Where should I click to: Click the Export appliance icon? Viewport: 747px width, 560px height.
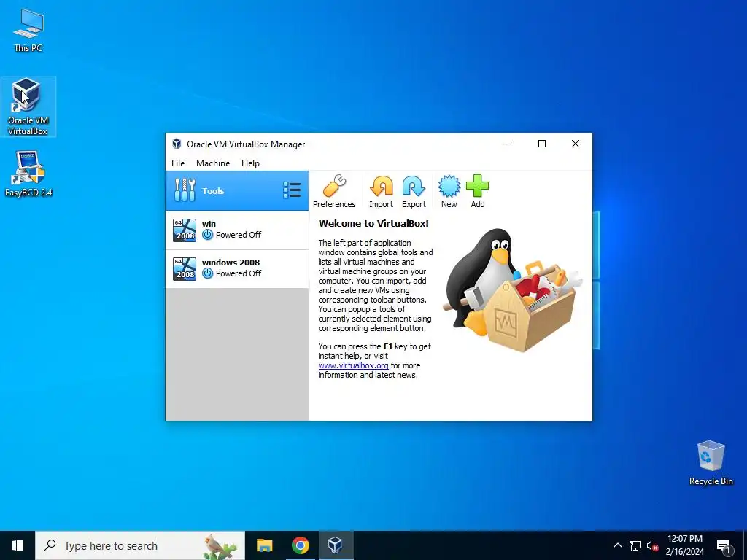(414, 191)
